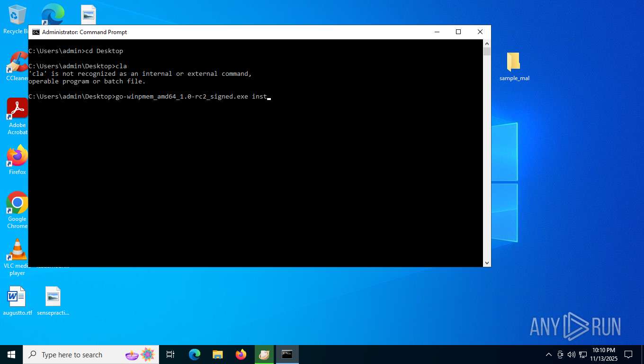
Task: Select the augustto.rtf document icon
Action: click(18, 301)
